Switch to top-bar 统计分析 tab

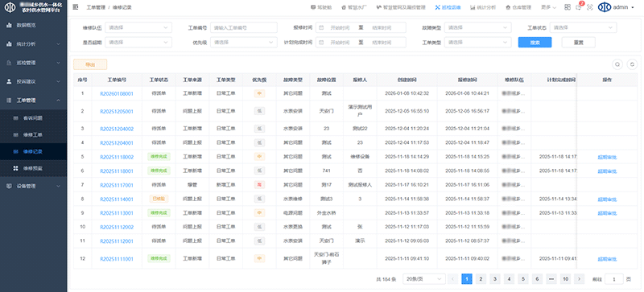pos(484,7)
